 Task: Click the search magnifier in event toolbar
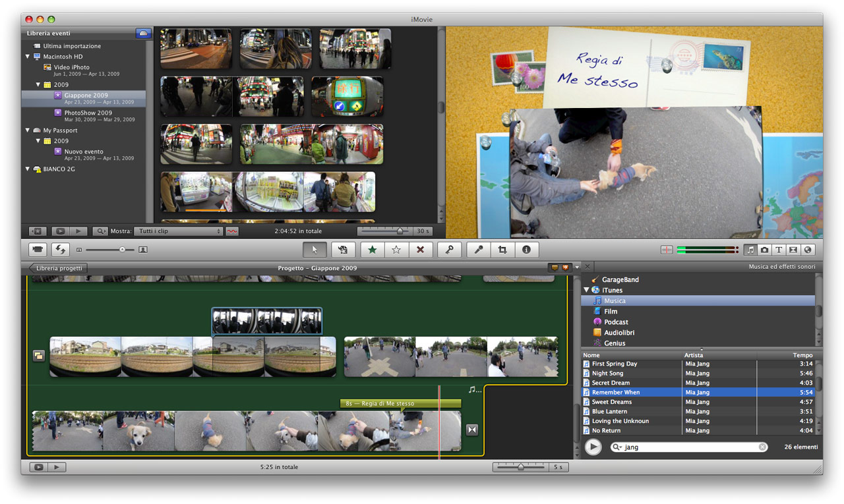click(100, 231)
